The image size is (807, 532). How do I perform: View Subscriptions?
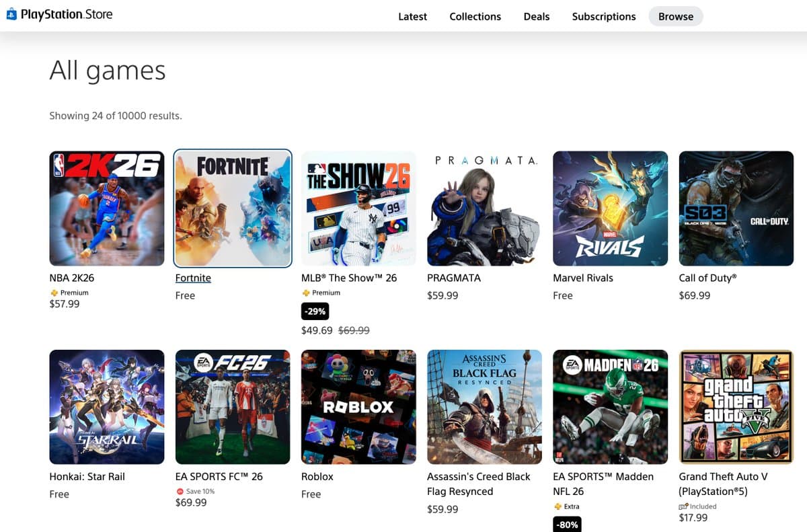coord(604,16)
